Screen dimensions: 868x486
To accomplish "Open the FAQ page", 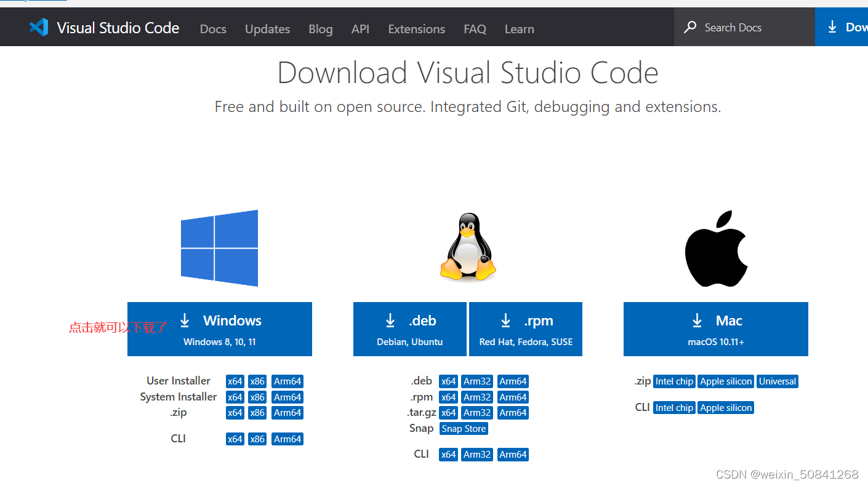I will (x=475, y=29).
